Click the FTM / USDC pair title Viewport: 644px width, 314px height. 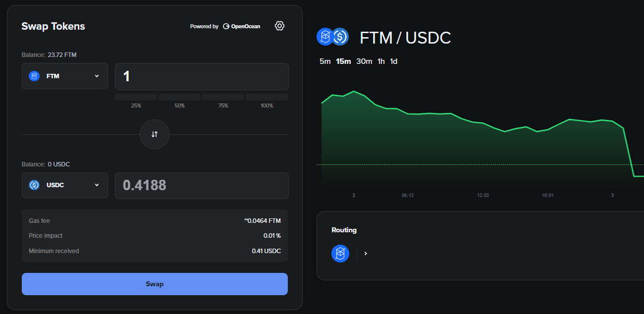pyautogui.click(x=405, y=38)
